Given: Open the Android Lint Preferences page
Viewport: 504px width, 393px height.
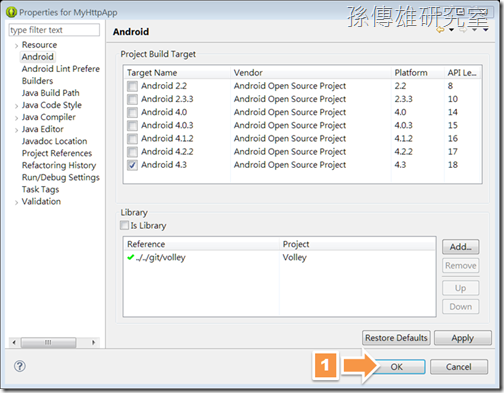Looking at the screenshot, I should (61, 69).
